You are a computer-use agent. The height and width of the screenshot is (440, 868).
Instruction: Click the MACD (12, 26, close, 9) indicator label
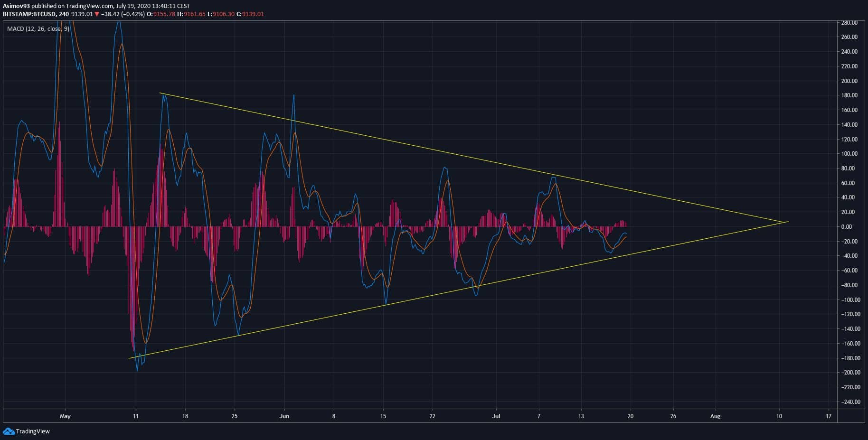point(38,29)
